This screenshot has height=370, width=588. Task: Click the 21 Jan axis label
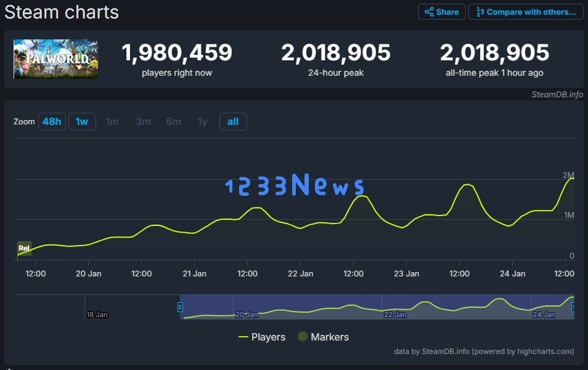[x=194, y=274]
